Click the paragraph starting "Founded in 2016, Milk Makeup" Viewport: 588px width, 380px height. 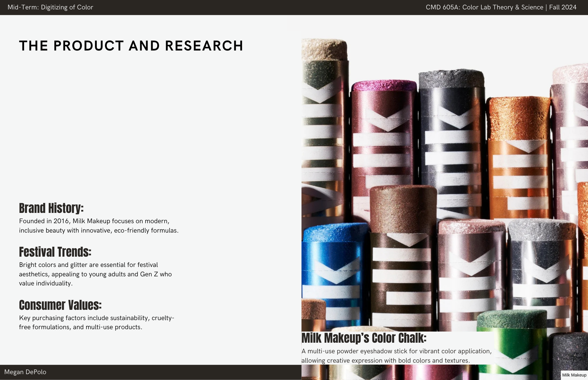pyautogui.click(x=99, y=226)
